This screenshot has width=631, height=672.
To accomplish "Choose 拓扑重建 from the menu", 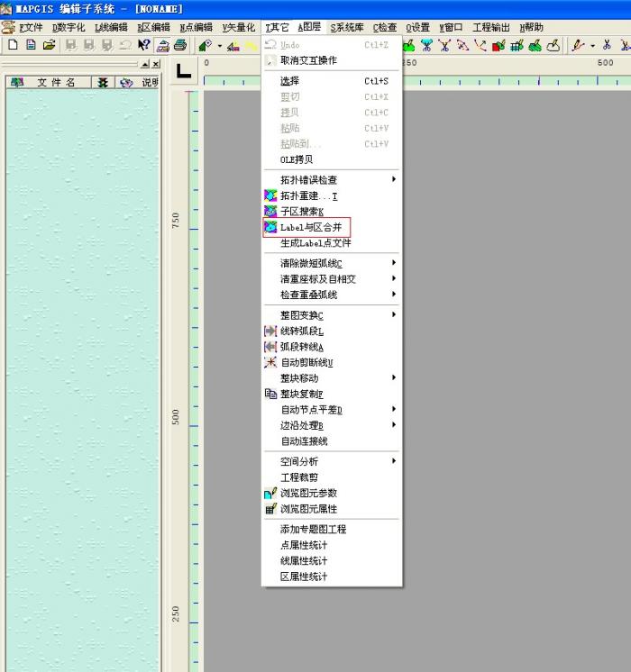I will pos(306,195).
